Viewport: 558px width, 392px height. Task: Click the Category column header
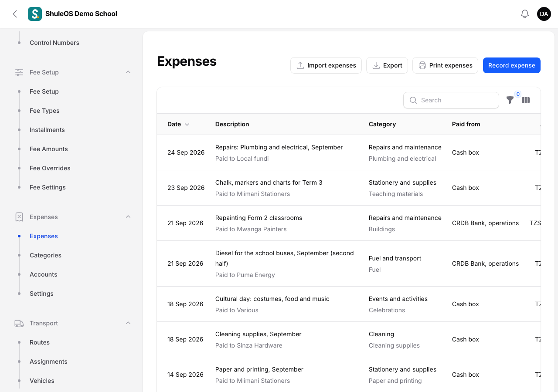[x=382, y=124]
